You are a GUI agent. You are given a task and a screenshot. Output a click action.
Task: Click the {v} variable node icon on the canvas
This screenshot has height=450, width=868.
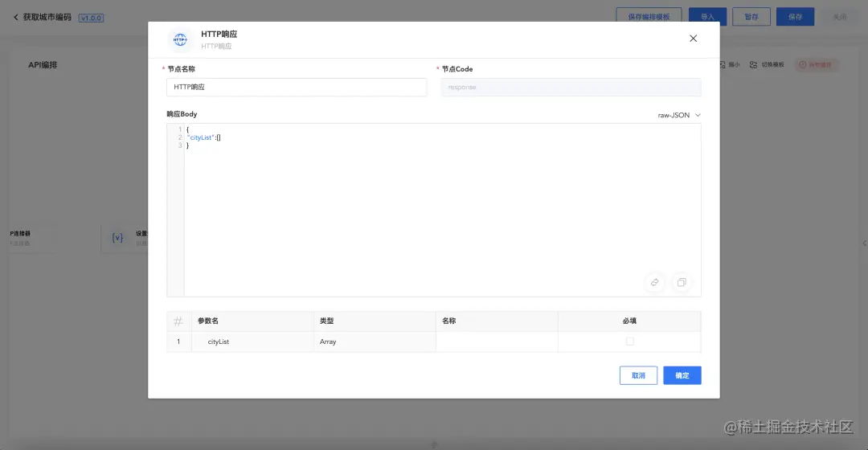pyautogui.click(x=117, y=238)
